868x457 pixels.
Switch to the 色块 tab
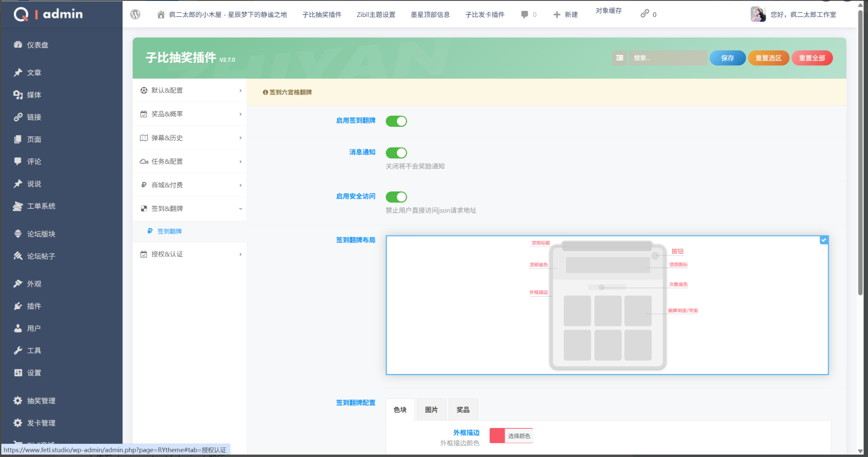click(x=400, y=410)
